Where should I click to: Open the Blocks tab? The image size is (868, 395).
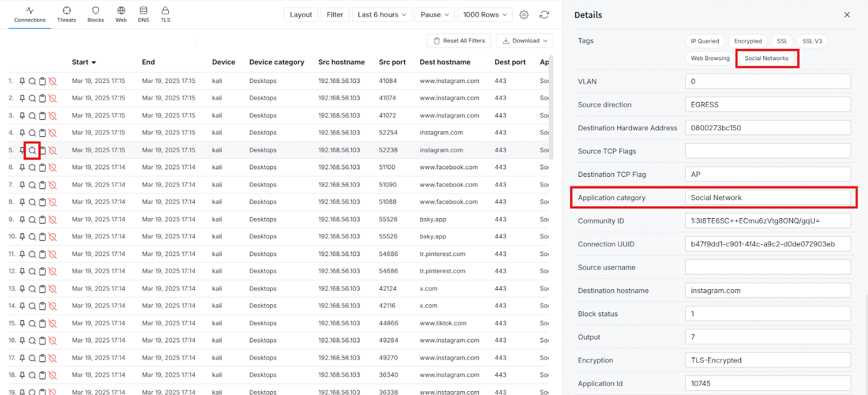(95, 15)
